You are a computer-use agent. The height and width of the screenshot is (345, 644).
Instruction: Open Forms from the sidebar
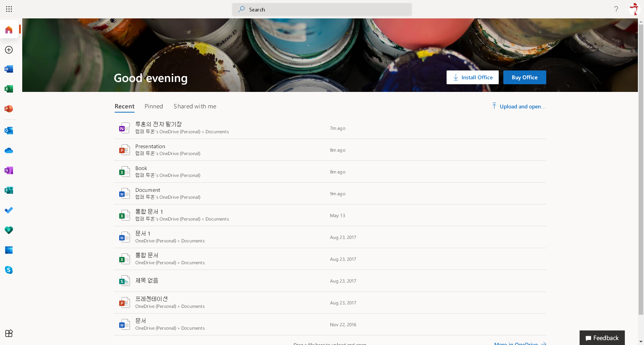click(x=9, y=190)
